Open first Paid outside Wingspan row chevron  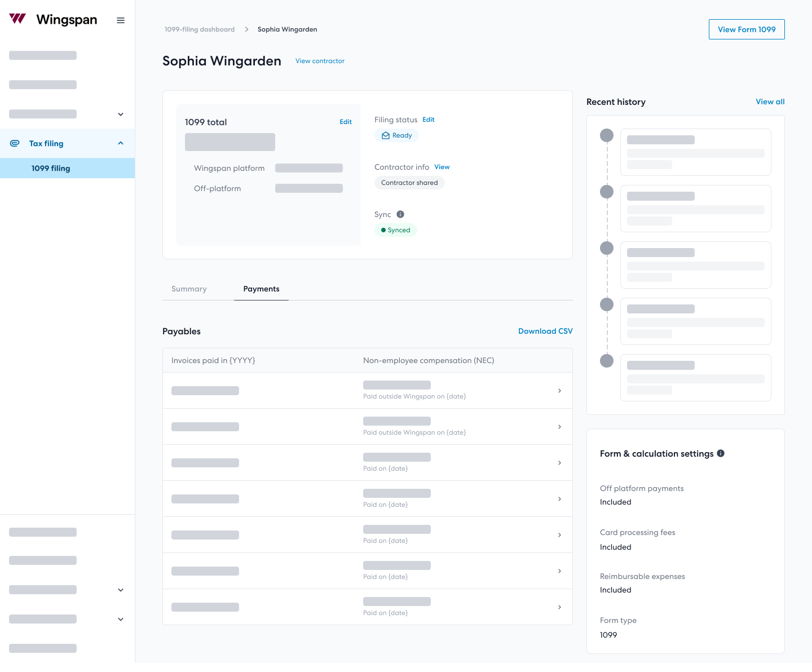(559, 391)
